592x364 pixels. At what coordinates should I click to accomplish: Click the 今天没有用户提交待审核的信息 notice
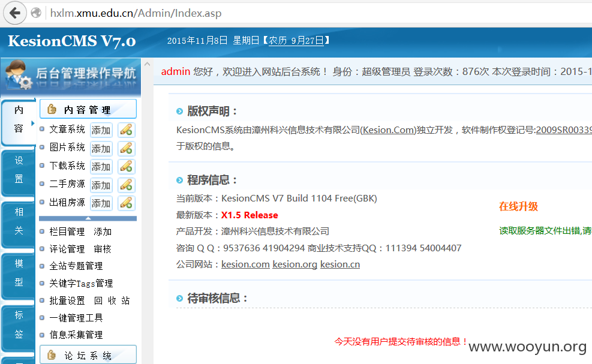click(401, 342)
